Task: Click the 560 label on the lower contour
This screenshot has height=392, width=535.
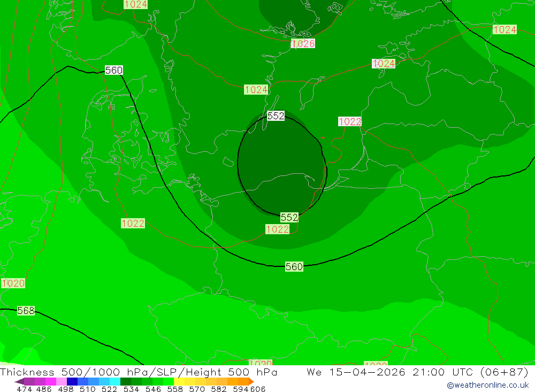Action: pyautogui.click(x=294, y=266)
